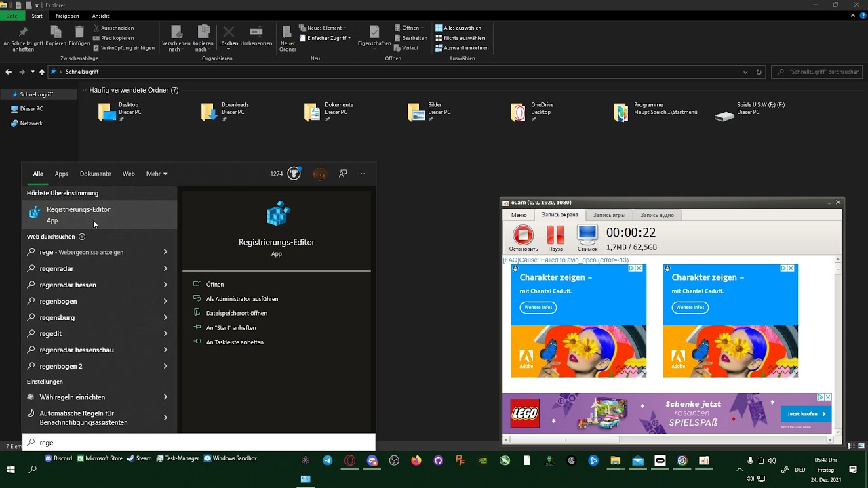This screenshot has width=868, height=488.
Task: Switch to the Dokumente search filter
Action: click(95, 174)
